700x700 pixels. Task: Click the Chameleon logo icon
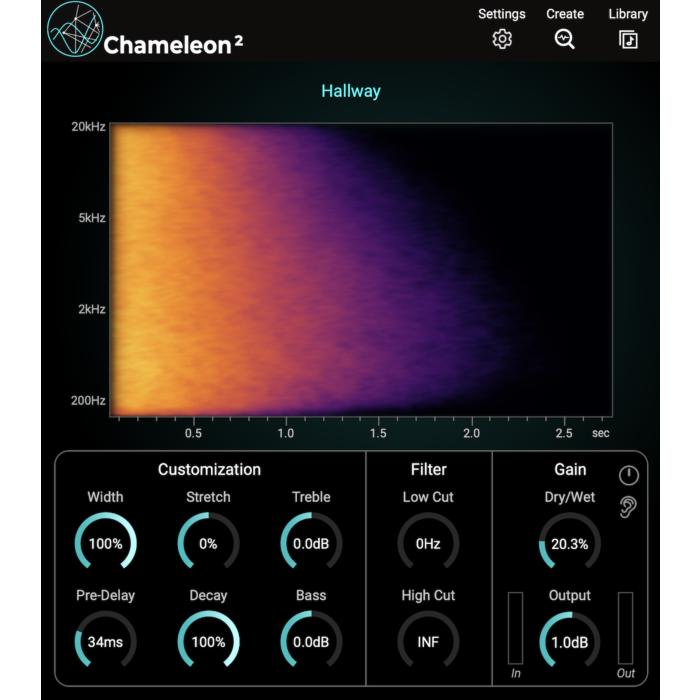coord(75,29)
